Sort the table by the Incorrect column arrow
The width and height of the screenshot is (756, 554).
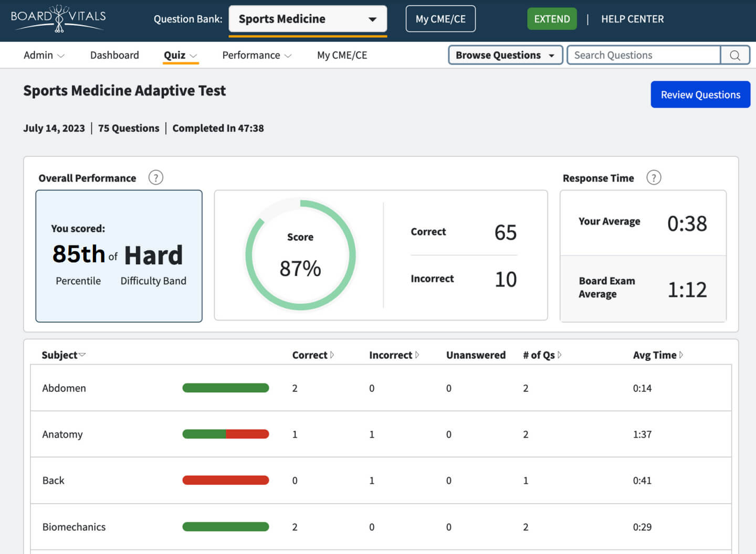416,355
